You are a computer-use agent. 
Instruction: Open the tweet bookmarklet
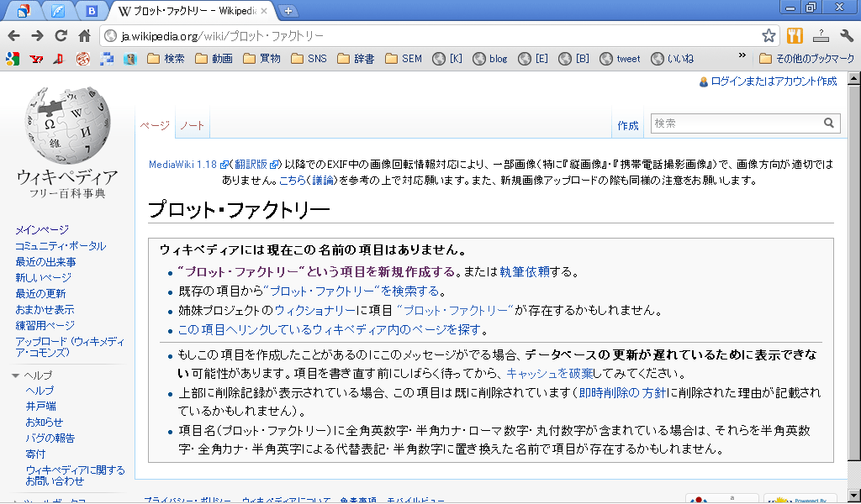coord(620,59)
